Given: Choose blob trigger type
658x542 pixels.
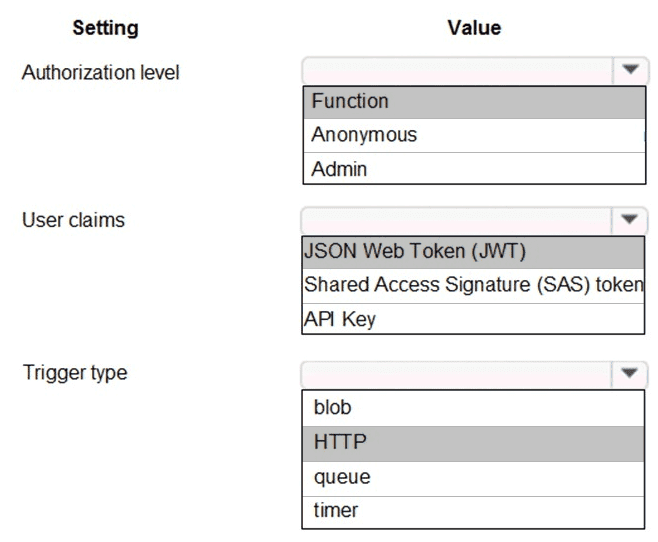Looking at the screenshot, I should tap(474, 407).
